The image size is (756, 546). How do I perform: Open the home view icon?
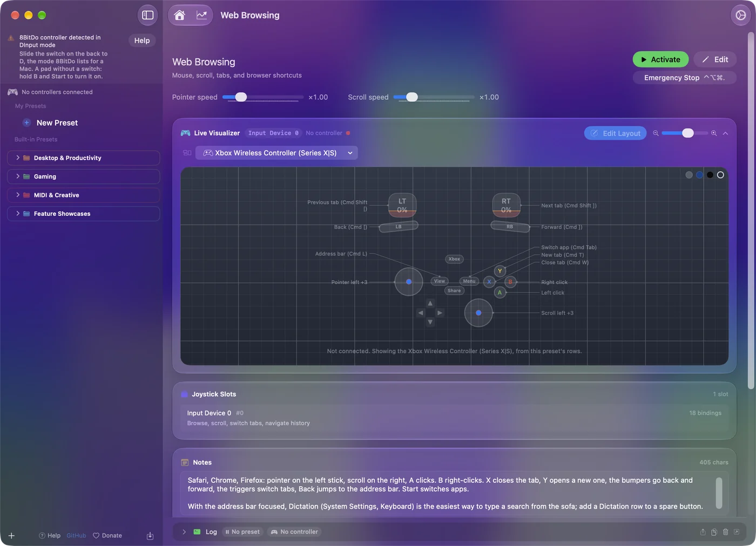[x=180, y=15]
